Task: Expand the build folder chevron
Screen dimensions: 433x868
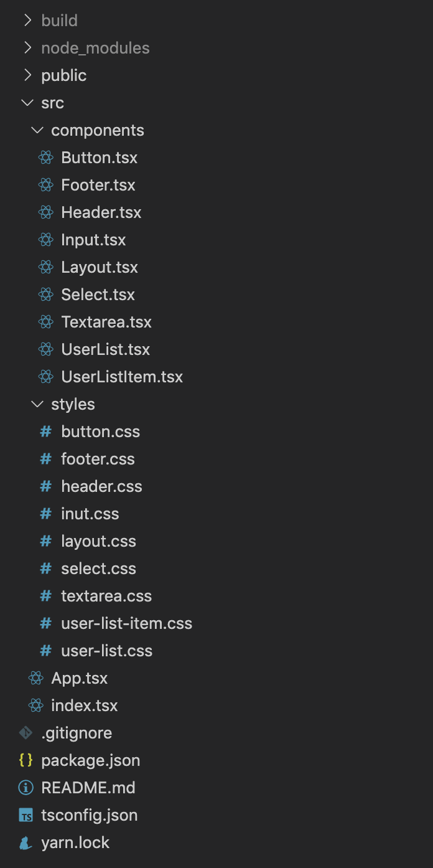Action: click(27, 21)
